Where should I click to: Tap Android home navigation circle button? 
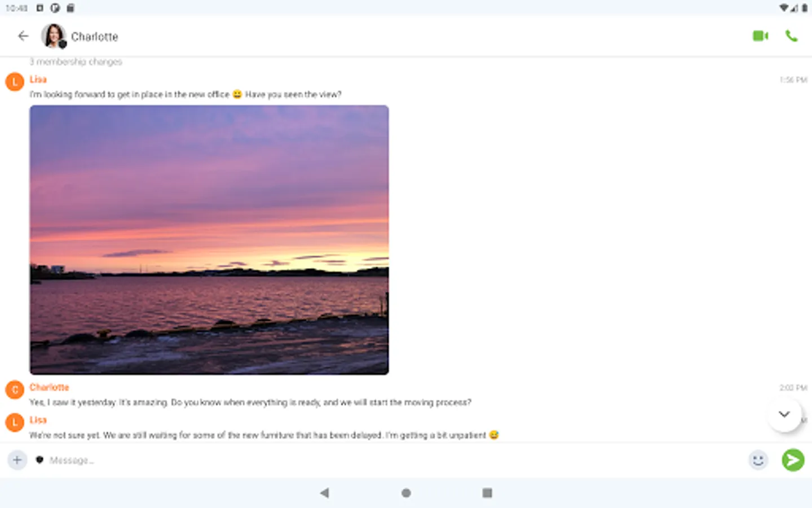406,493
